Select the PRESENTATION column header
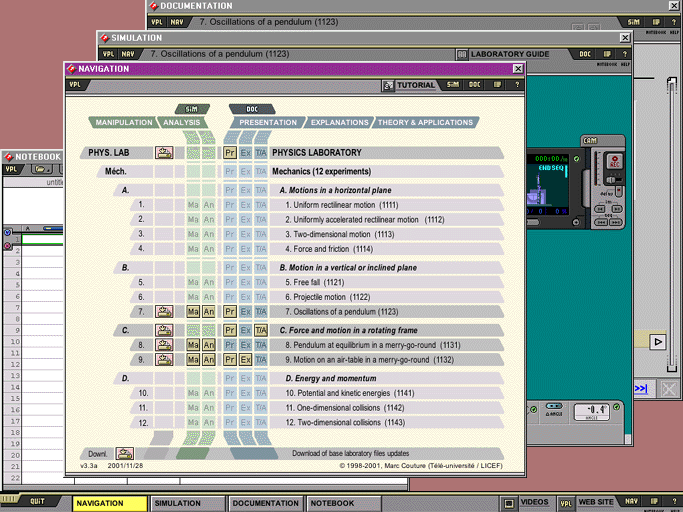 (x=268, y=123)
